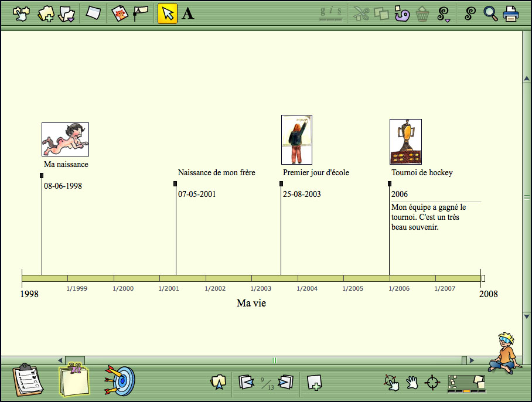Click the flag marker of Premier jour d'école
The height and width of the screenshot is (402, 532).
281,183
